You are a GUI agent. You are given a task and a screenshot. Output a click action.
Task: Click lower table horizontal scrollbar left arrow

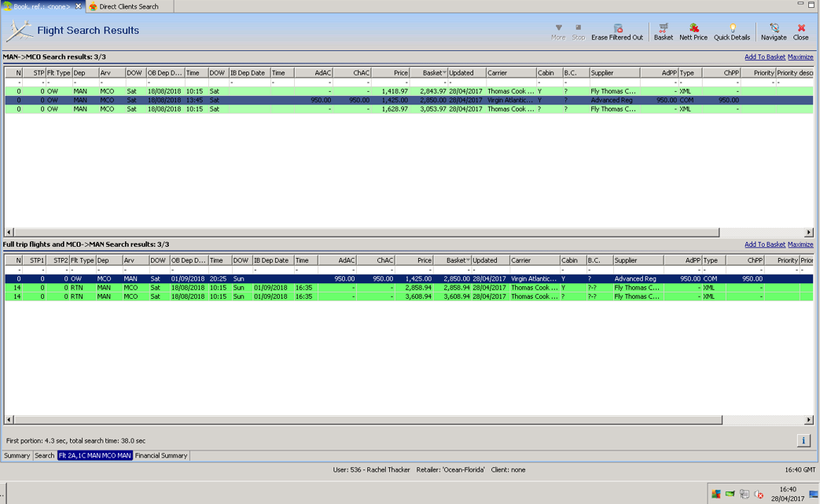[x=9, y=419]
